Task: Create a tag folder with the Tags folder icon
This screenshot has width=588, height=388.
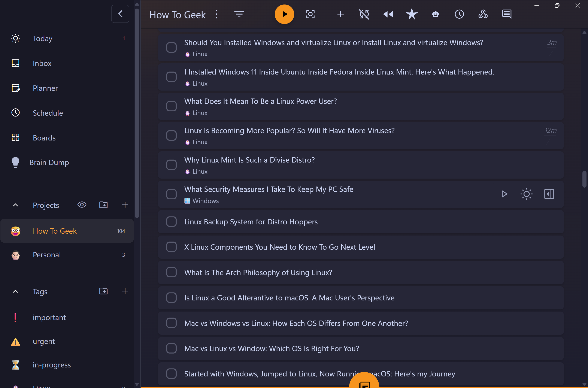Action: click(103, 291)
